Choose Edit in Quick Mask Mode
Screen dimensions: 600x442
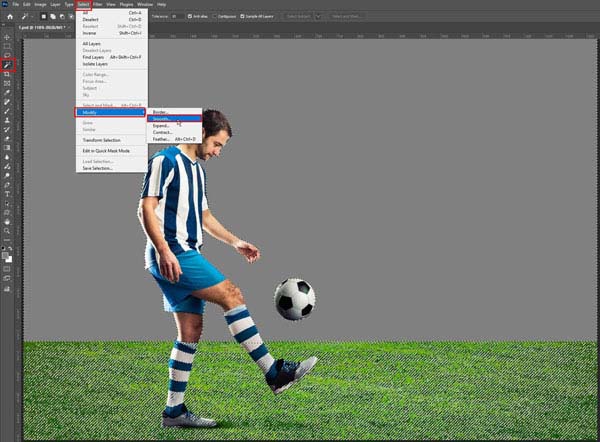point(112,151)
